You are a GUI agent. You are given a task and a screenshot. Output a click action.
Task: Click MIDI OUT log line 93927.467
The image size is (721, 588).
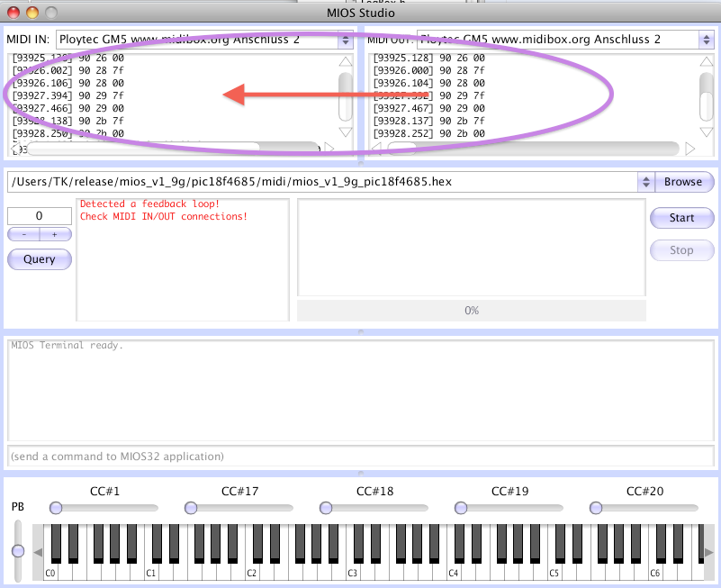coord(429,108)
